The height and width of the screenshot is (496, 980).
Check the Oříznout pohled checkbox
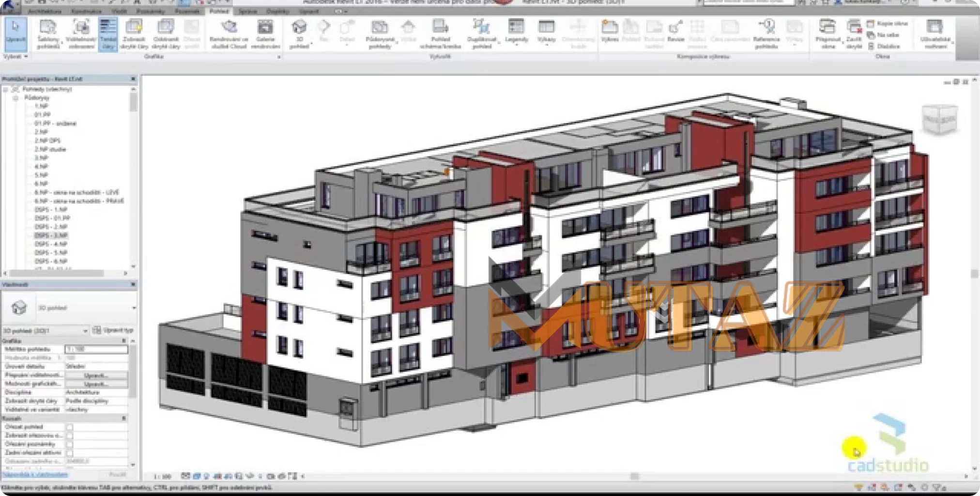point(70,427)
